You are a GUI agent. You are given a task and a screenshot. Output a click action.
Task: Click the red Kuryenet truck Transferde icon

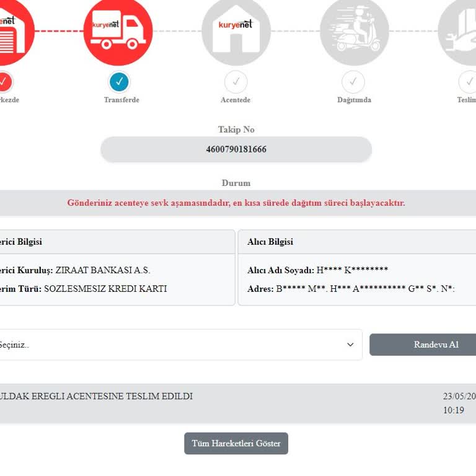tap(118, 31)
